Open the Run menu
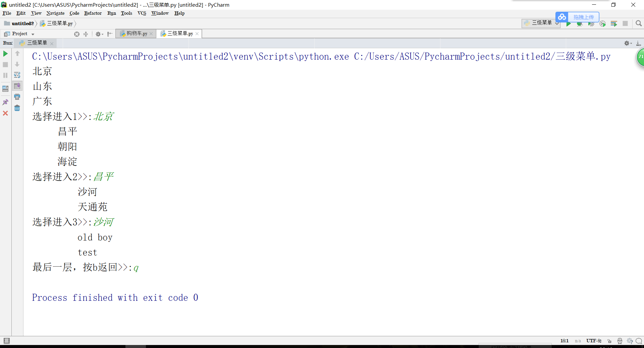This screenshot has width=644, height=348. coord(112,13)
